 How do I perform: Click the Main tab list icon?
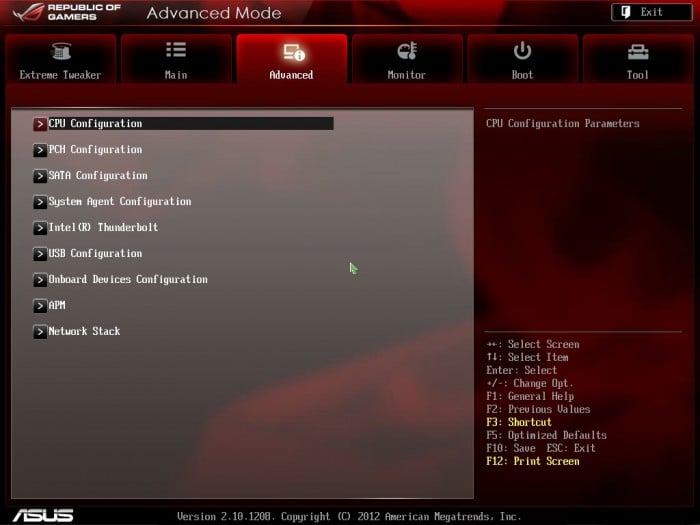click(176, 50)
